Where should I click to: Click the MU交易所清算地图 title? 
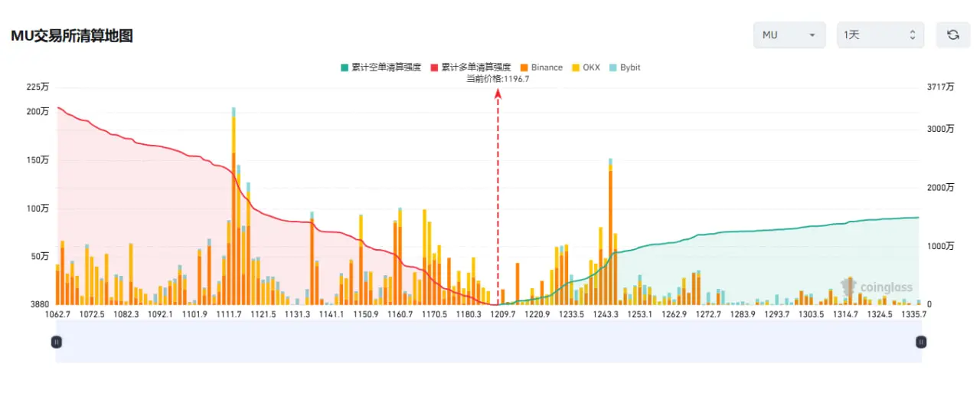71,35
